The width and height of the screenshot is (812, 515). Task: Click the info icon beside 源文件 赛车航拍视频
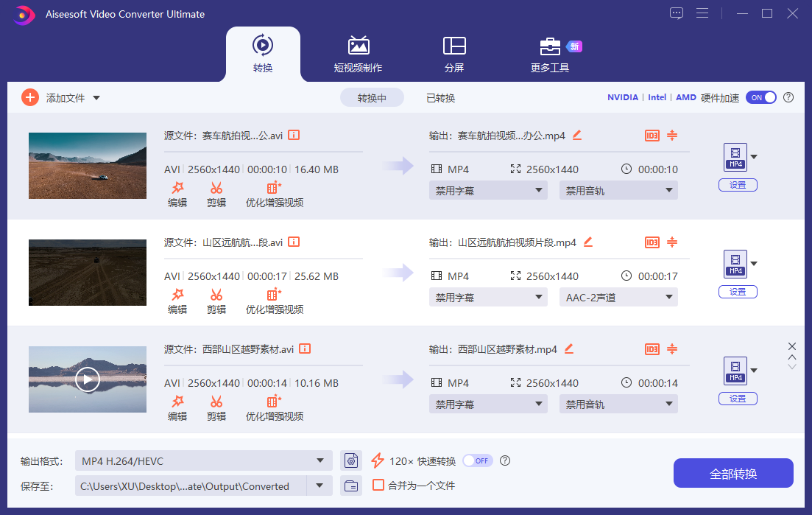[x=294, y=135]
